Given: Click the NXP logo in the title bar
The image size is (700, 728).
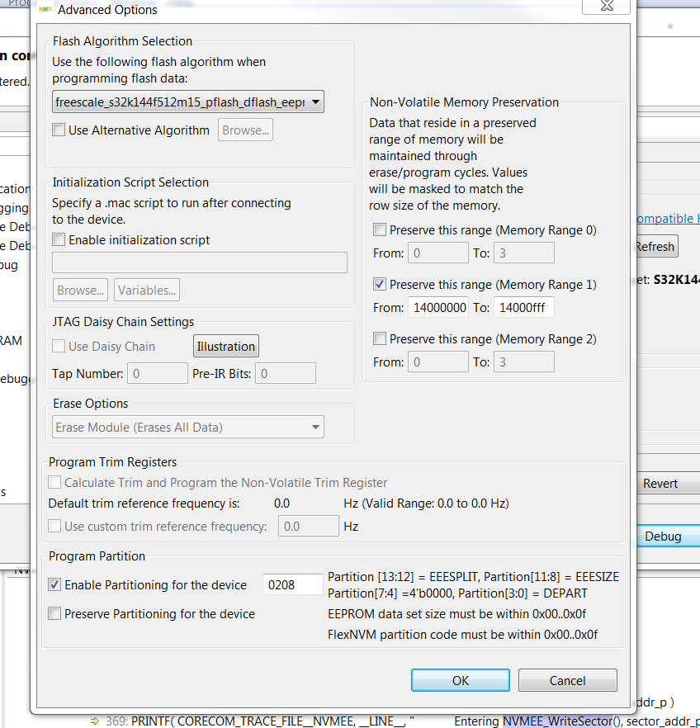Looking at the screenshot, I should point(46,9).
